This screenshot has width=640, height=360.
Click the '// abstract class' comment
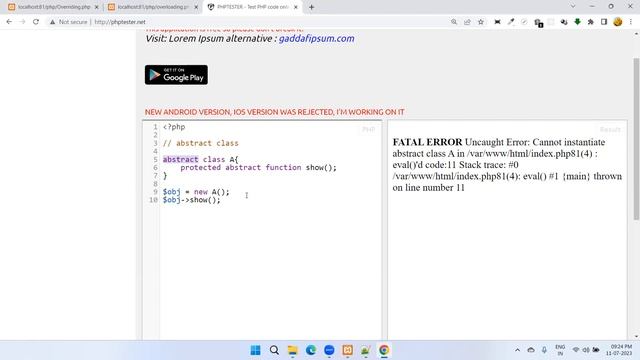pyautogui.click(x=200, y=143)
